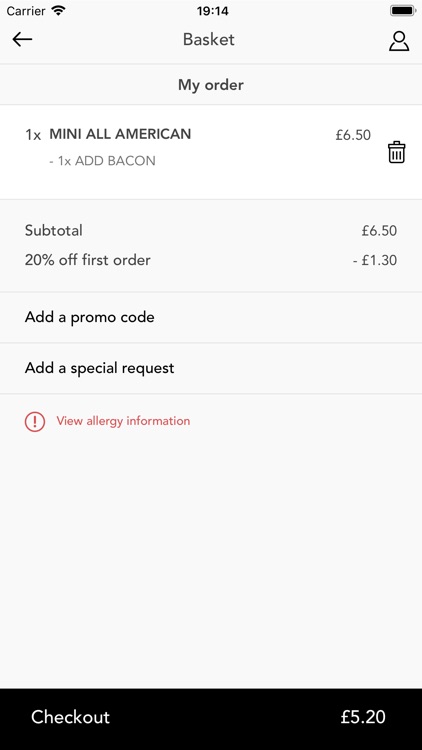Screen dimensions: 422x750
Task: Tap the back arrow icon
Action: pos(22,39)
